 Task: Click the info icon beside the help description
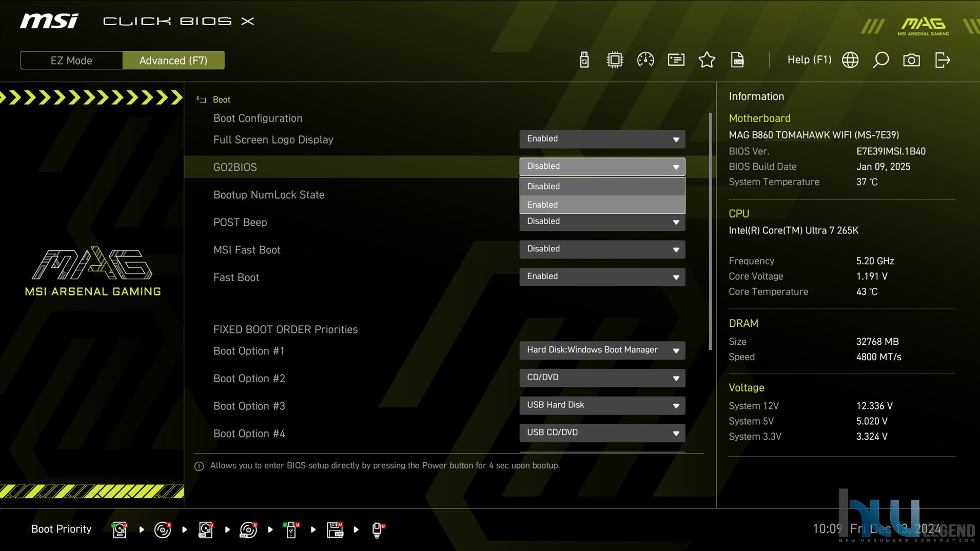(199, 466)
